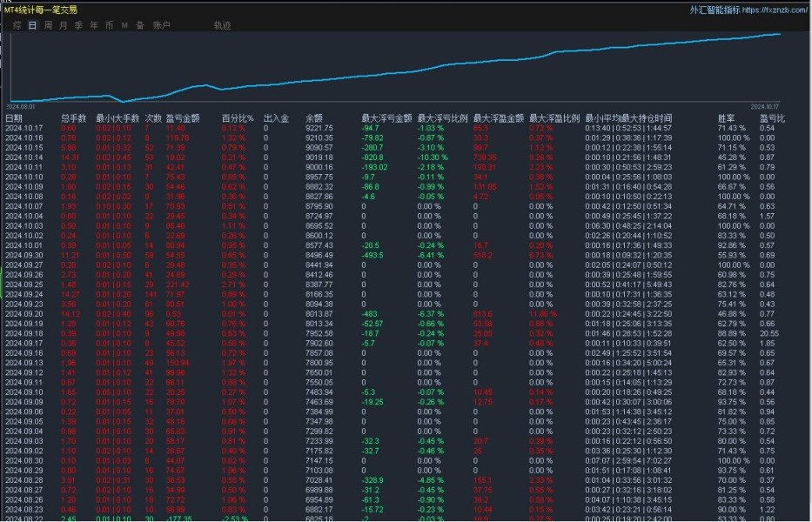812x522 pixels.
Task: Click the 最大浮盈比例 column header
Action: tap(554, 118)
